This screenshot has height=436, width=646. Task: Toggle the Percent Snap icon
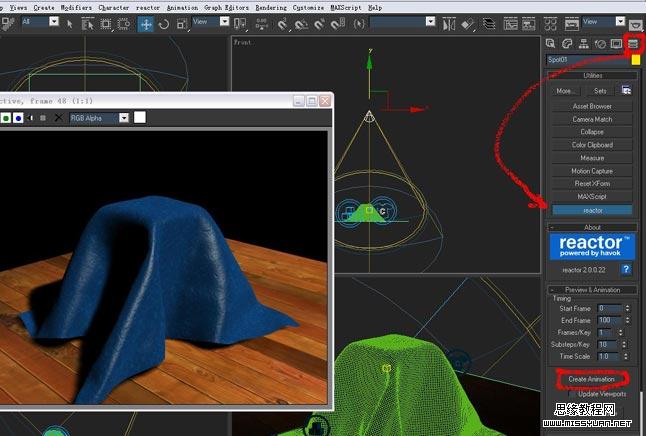[x=320, y=24]
